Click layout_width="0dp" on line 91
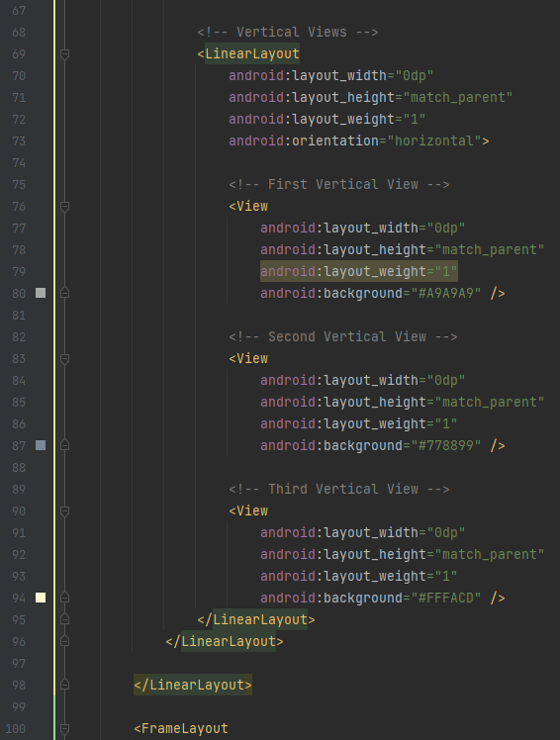Viewport: 560px width, 740px height. click(363, 533)
